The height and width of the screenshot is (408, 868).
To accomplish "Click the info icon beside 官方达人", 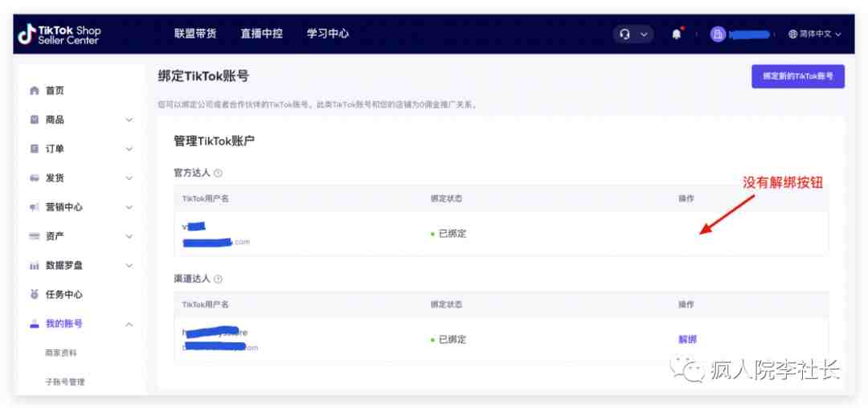I will (x=218, y=173).
